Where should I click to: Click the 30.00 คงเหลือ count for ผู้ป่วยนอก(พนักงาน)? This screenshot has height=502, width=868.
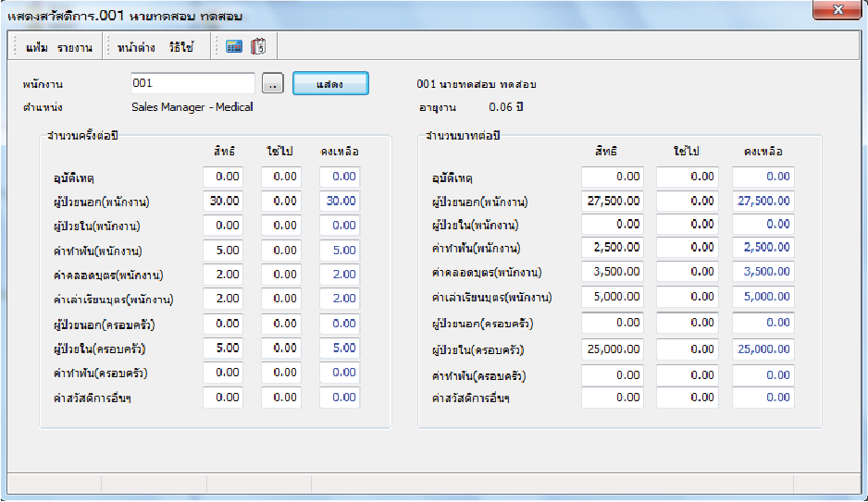pyautogui.click(x=340, y=202)
